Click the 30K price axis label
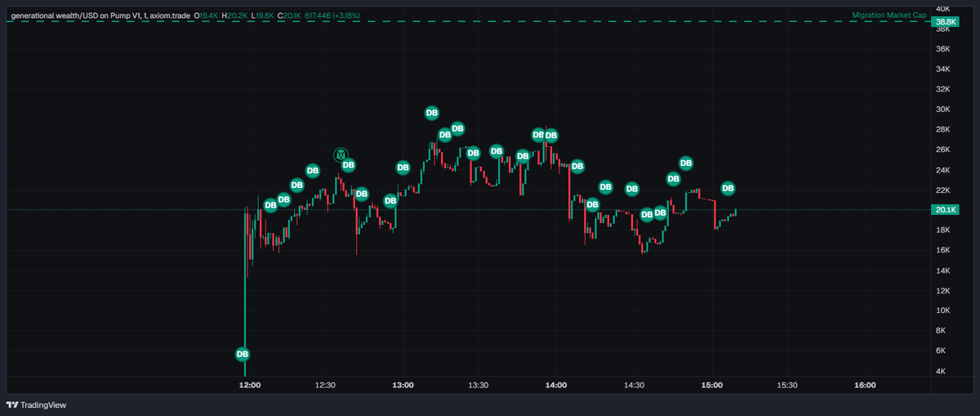This screenshot has height=416, width=980. [x=943, y=110]
